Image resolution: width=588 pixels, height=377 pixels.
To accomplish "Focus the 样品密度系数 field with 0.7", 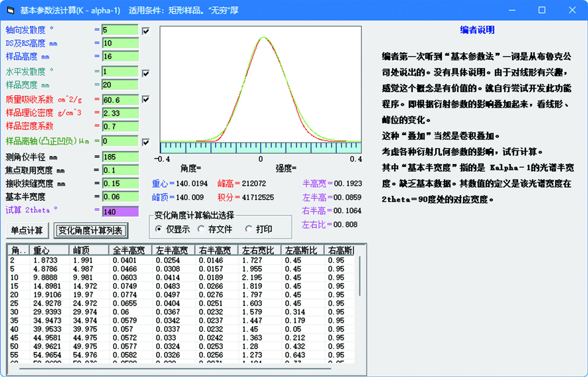I will [x=120, y=126].
